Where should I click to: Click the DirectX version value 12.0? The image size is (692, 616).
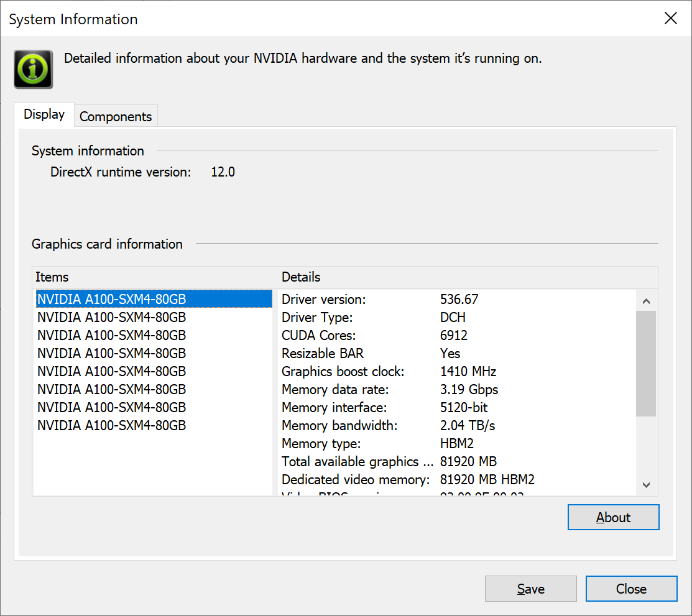click(223, 172)
